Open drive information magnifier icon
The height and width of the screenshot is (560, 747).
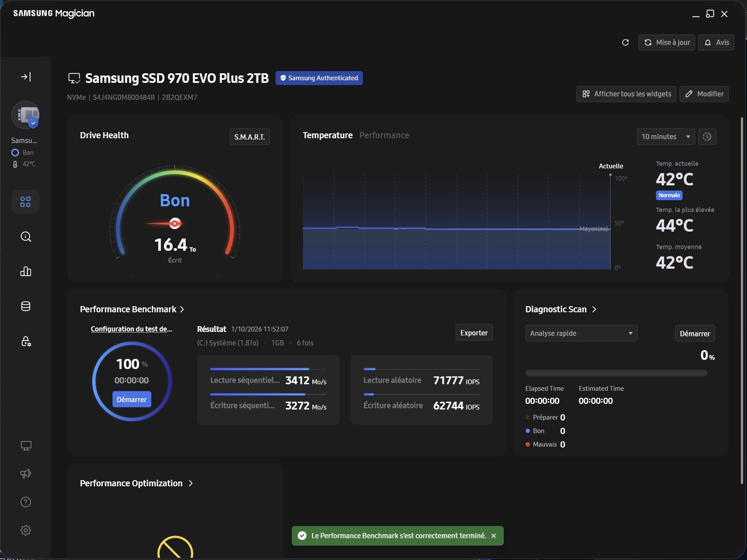coord(26,237)
